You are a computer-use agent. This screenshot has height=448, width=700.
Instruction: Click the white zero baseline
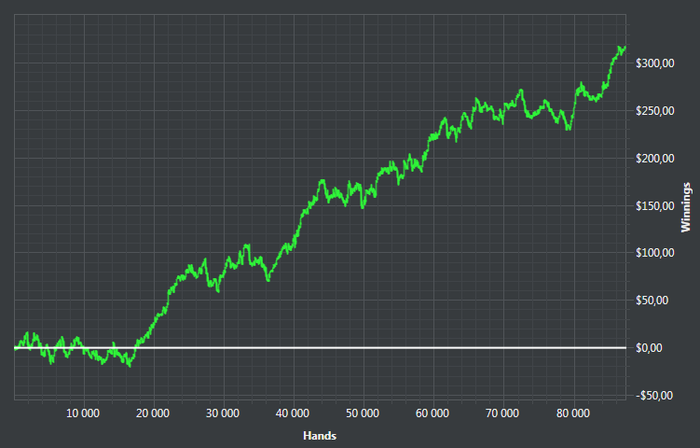[x=320, y=348]
